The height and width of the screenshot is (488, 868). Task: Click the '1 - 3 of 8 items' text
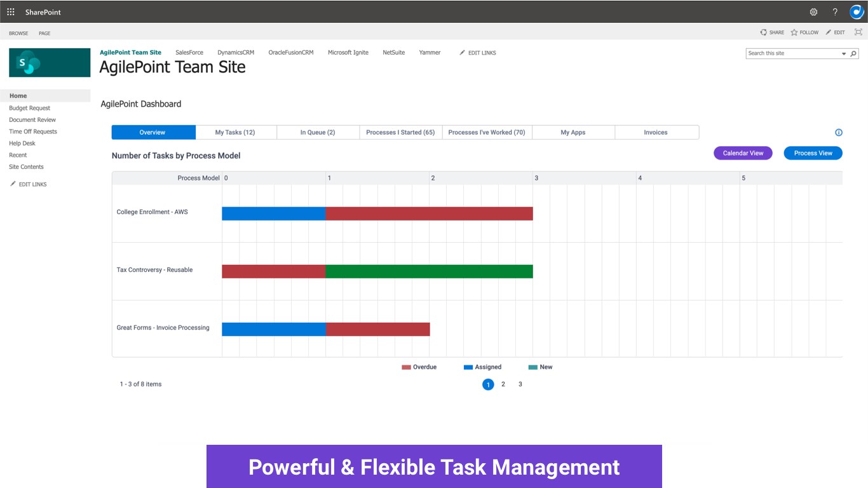(140, 384)
